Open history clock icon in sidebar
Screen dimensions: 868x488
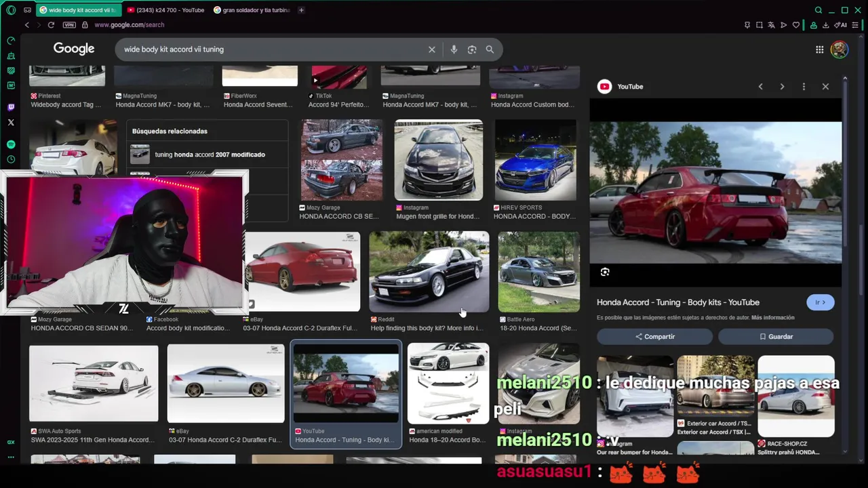(11, 159)
